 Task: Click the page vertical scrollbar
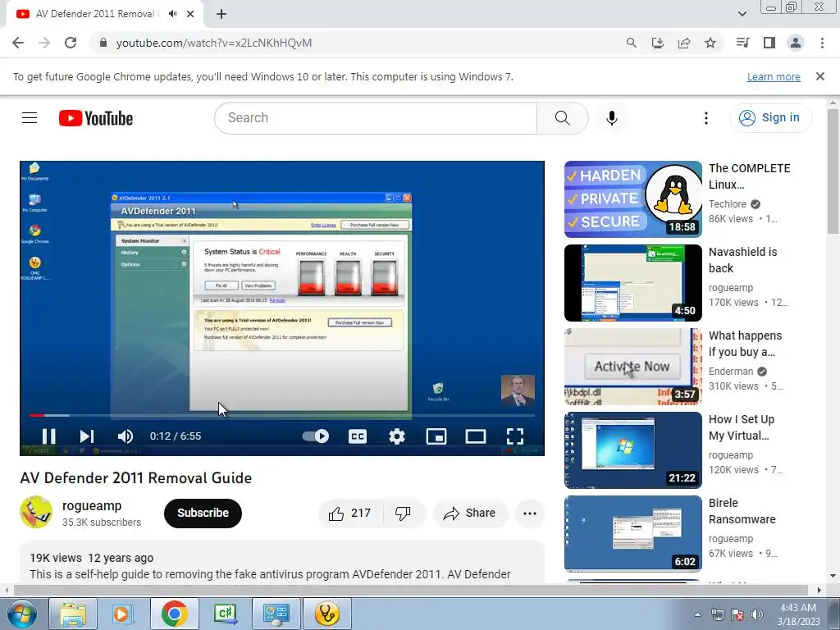[833, 171]
